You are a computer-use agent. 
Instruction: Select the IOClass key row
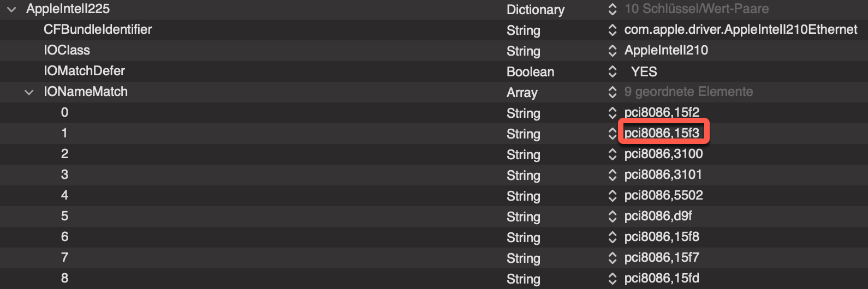67,50
